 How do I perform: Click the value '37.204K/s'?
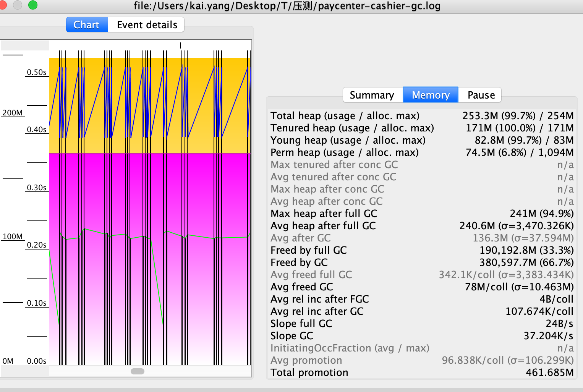pos(549,336)
